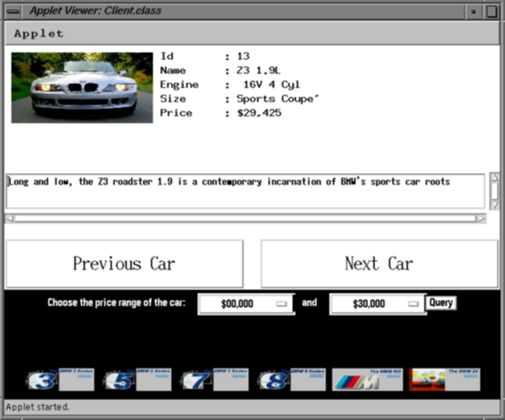The image size is (505, 420).
Task: Run the price range Query
Action: (441, 303)
